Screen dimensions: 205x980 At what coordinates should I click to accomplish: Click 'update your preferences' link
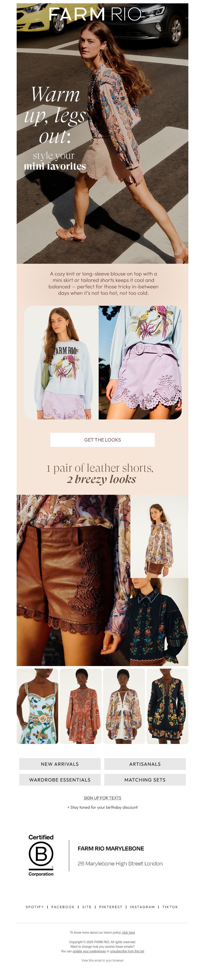(89, 951)
